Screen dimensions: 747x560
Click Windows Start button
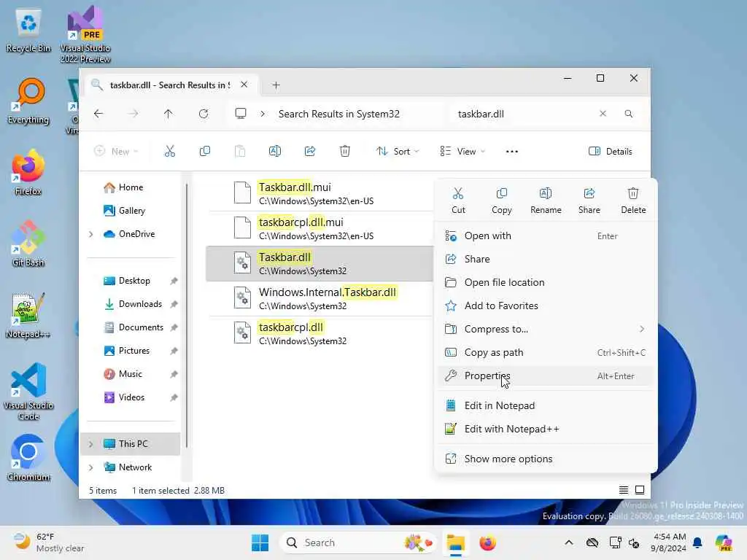click(260, 542)
